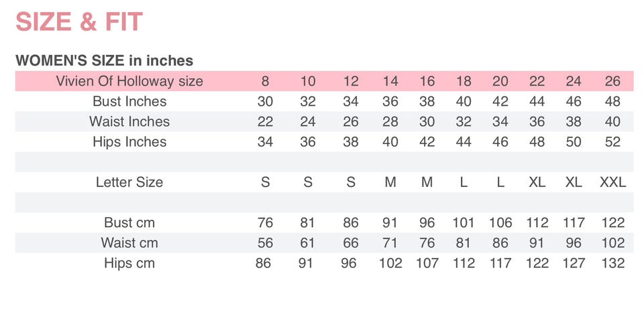Viewport: 644px width, 333px height.
Task: Click the WOMEN'S SIZE in inches subtitle
Action: (x=104, y=60)
